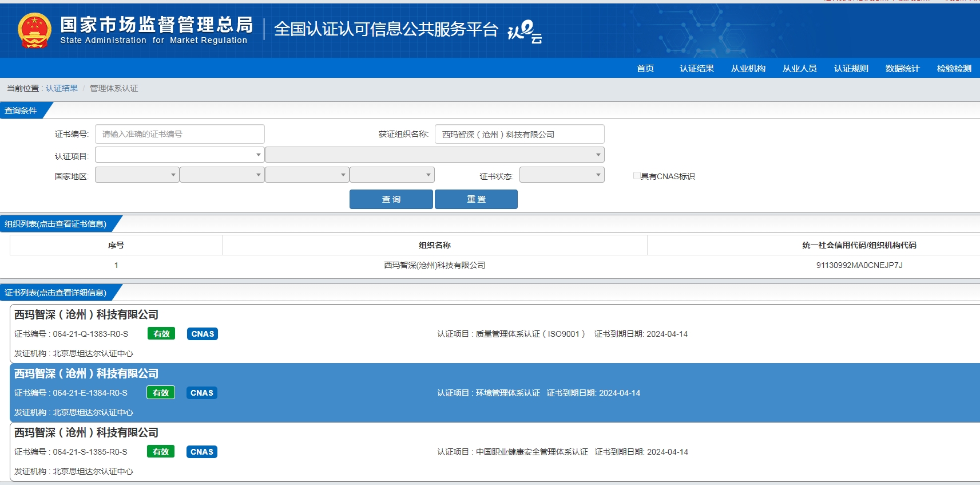Open the second 国家地区 dropdown
The height and width of the screenshot is (485, 980).
coord(222,175)
